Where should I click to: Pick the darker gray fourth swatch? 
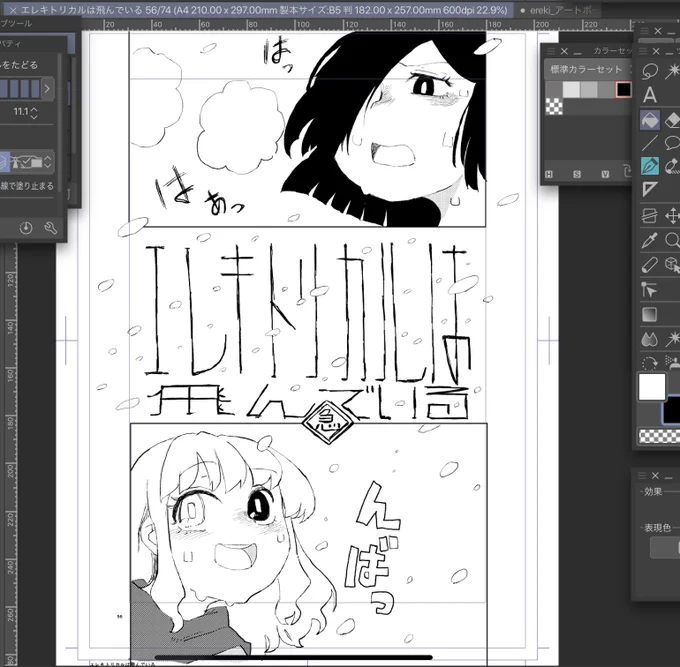[606, 90]
